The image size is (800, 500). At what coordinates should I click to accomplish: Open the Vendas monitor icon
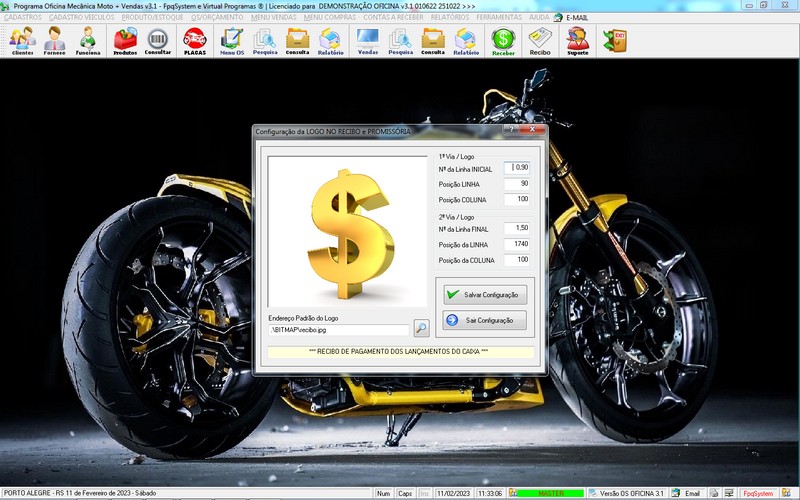click(368, 41)
